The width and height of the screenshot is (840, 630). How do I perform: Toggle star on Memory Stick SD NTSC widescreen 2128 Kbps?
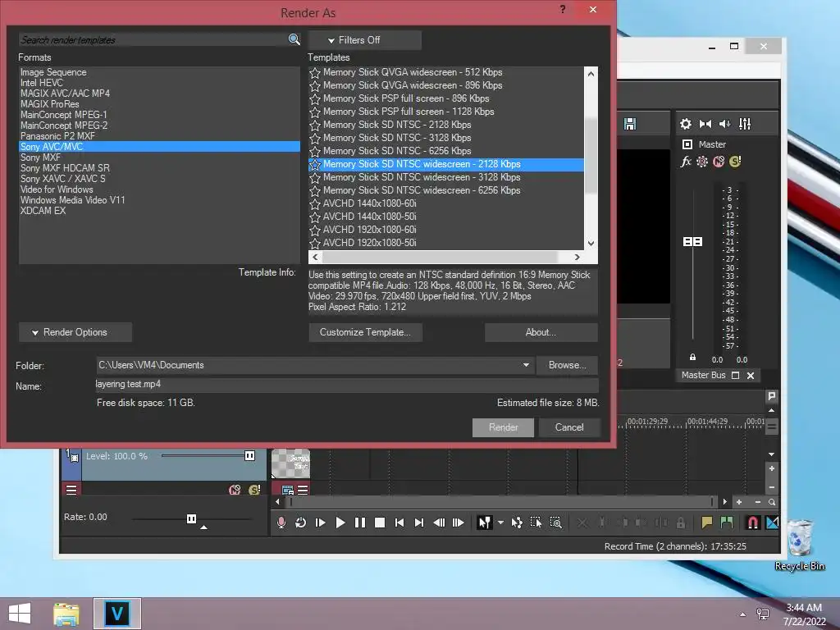(x=315, y=164)
